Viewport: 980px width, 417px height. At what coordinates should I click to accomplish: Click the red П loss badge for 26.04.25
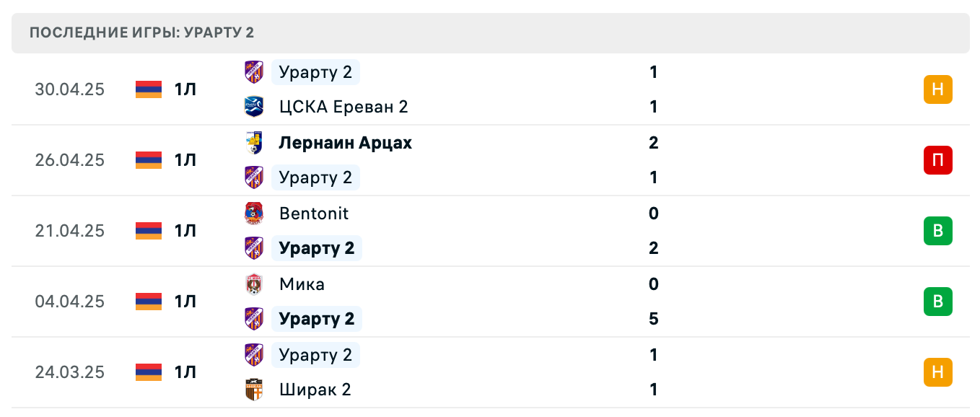[x=937, y=160]
